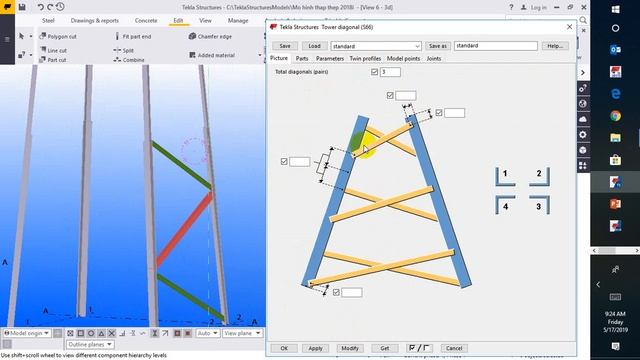Open the View plane dropdown
640x360 pixels.
(x=242, y=333)
